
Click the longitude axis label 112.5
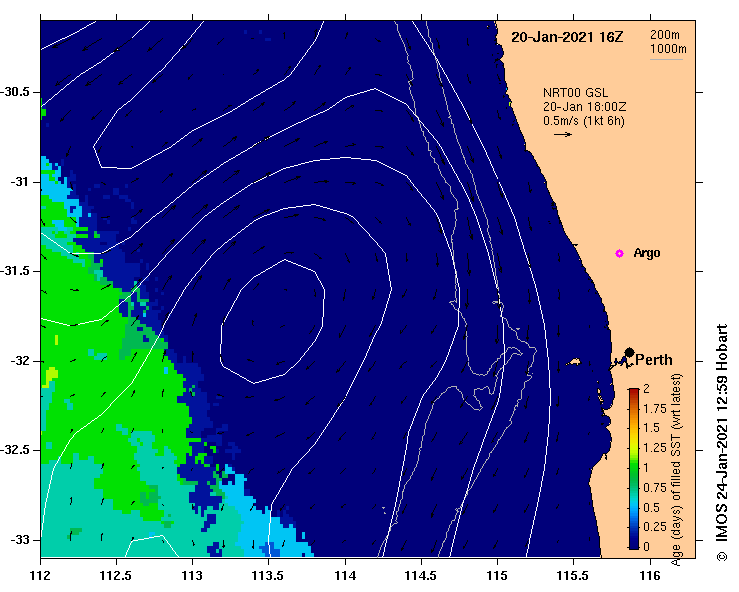coord(116,576)
